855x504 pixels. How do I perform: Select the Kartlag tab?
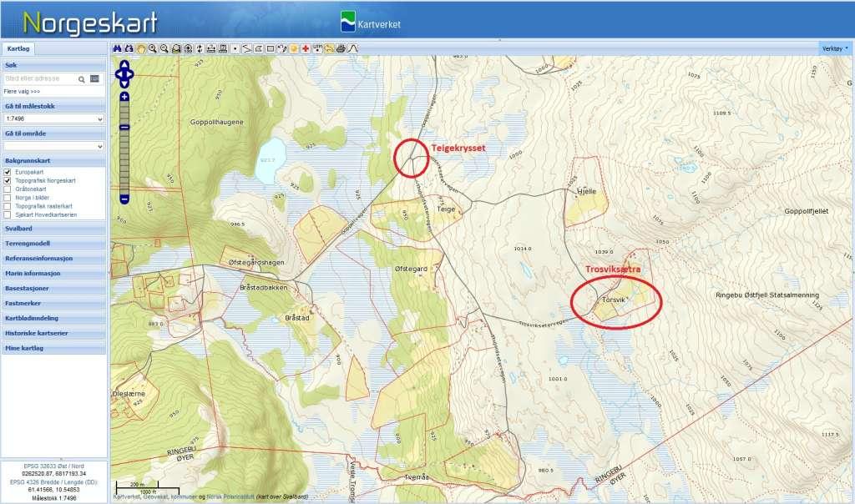tap(18, 49)
